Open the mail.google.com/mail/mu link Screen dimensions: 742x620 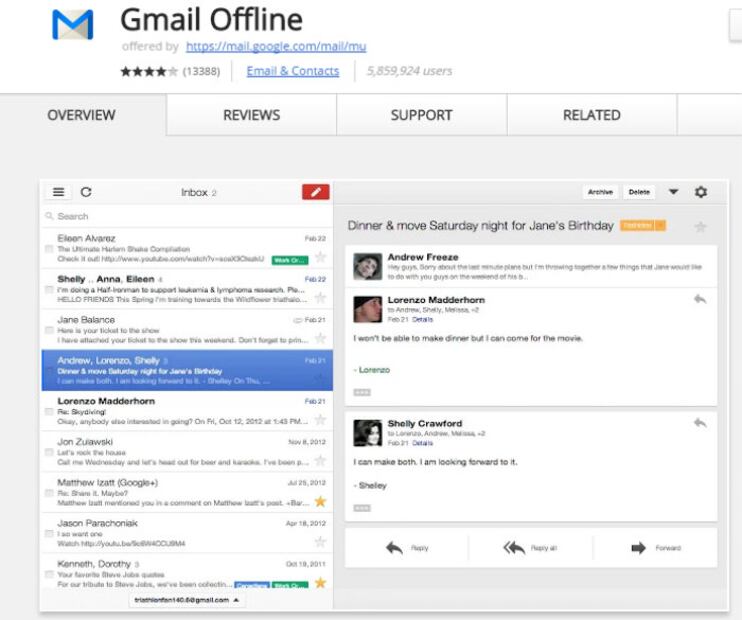tap(276, 46)
